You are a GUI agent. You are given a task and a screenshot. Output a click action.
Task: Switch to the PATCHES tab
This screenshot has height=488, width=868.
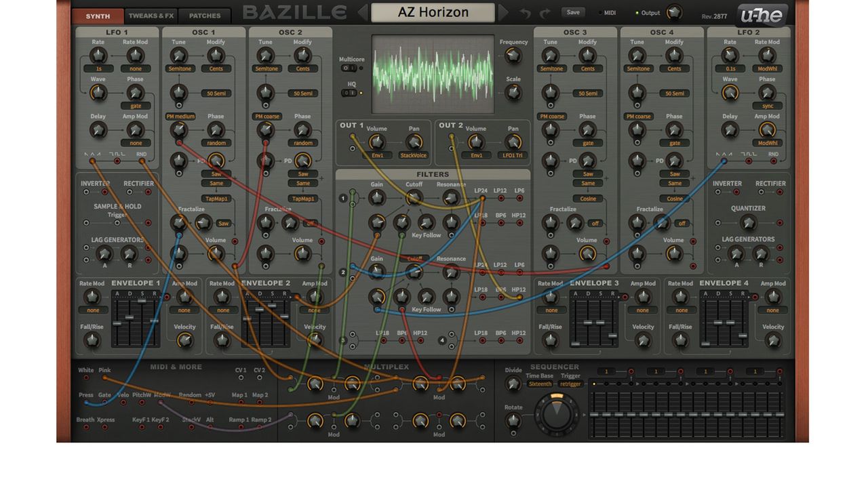205,16
